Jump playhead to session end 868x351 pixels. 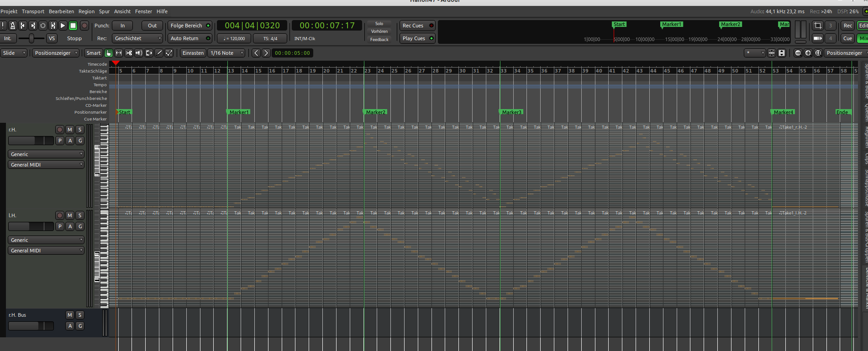(33, 26)
